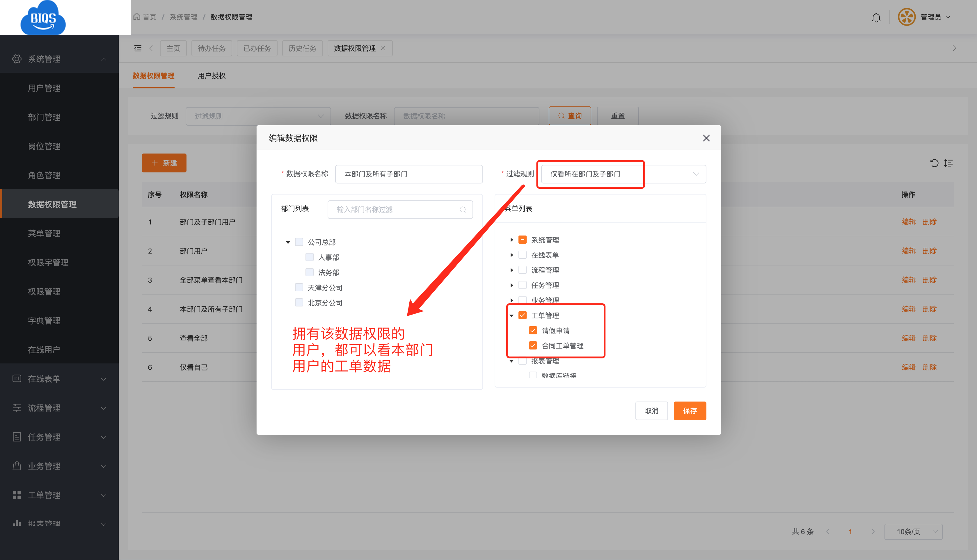Click the 重置 button
Screen dimensions: 977x560
tap(618, 116)
